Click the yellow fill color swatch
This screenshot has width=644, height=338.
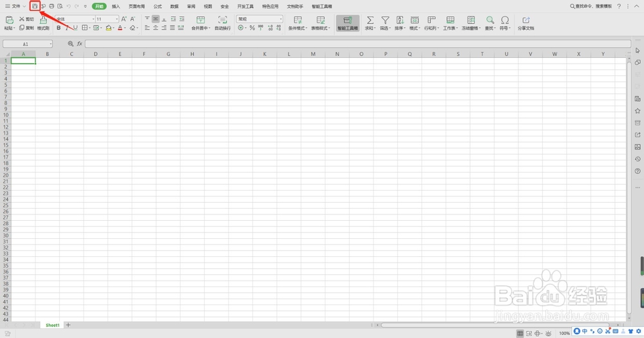pos(108,28)
